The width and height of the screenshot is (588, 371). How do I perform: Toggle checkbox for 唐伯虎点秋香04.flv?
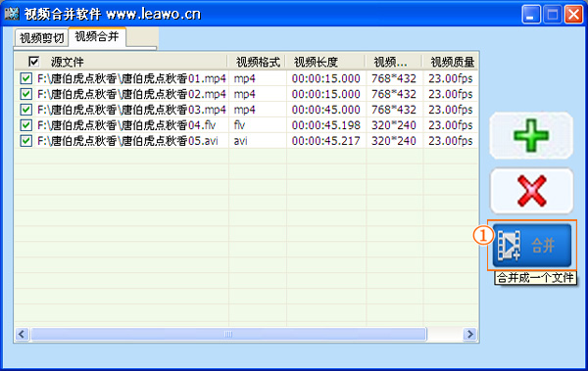(x=25, y=124)
